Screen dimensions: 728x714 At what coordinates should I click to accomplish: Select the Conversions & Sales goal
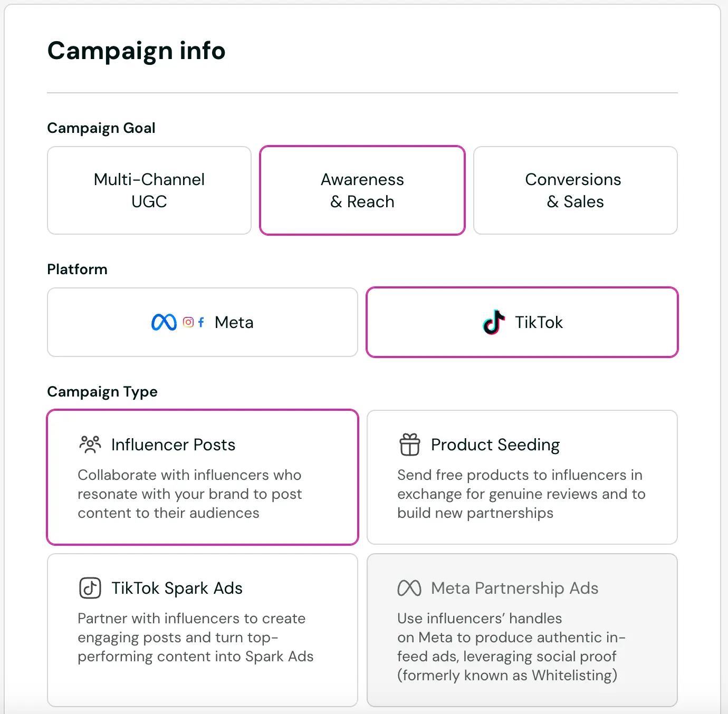[x=574, y=190]
